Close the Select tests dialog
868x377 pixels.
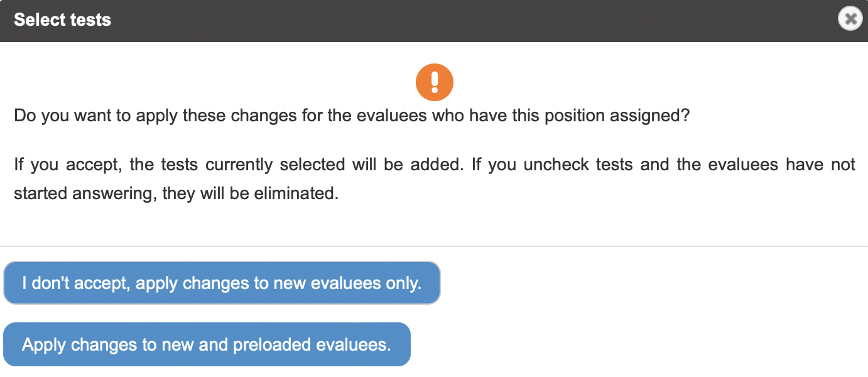click(x=850, y=19)
